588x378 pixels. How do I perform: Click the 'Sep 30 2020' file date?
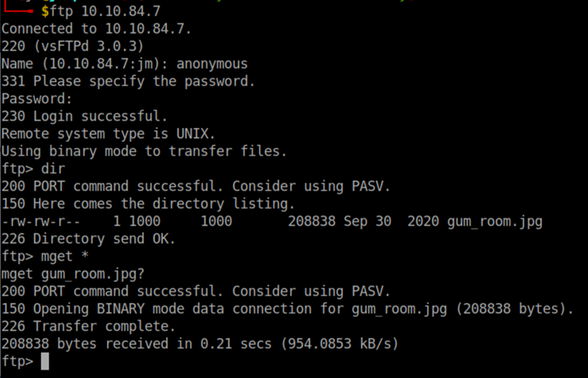(x=391, y=222)
